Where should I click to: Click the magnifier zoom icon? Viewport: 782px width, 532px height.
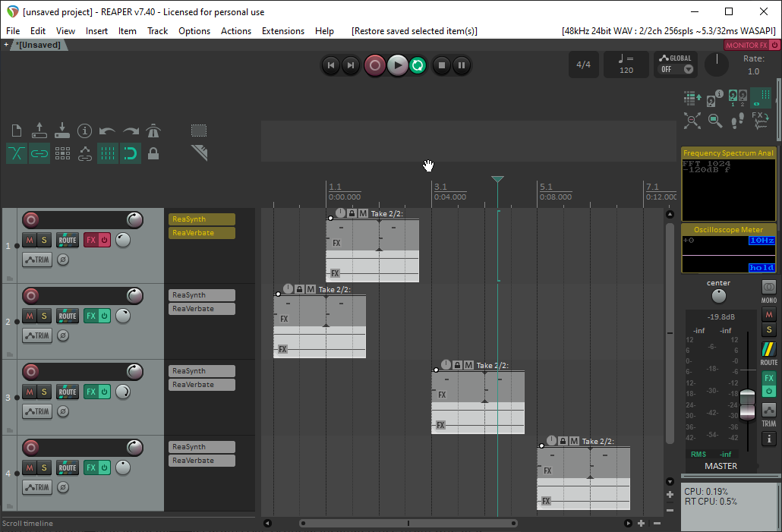pyautogui.click(x=715, y=120)
